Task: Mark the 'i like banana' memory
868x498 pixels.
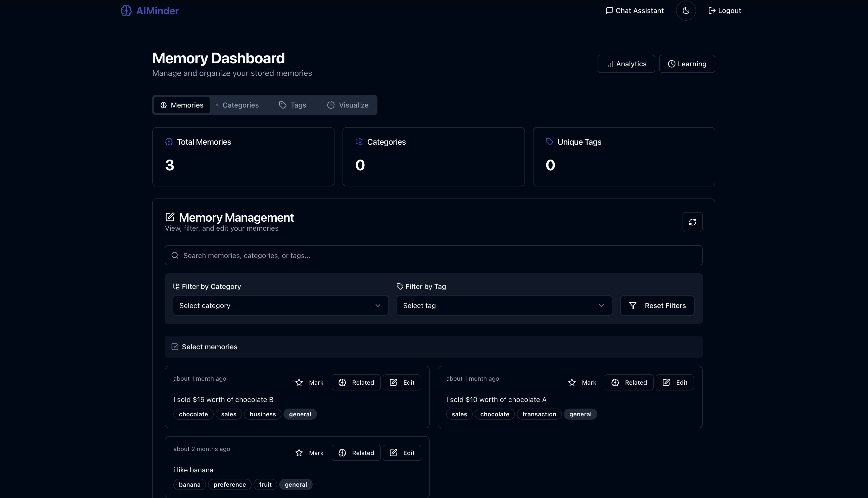Action: [309, 453]
